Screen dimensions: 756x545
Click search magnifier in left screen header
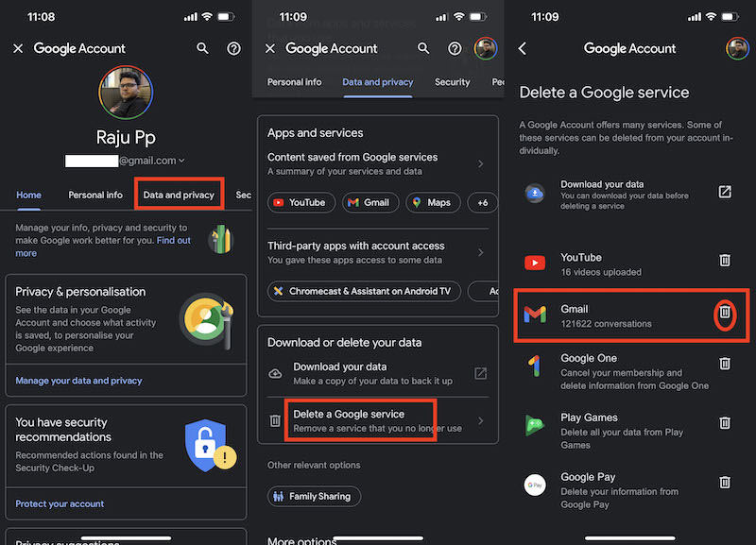pyautogui.click(x=203, y=48)
